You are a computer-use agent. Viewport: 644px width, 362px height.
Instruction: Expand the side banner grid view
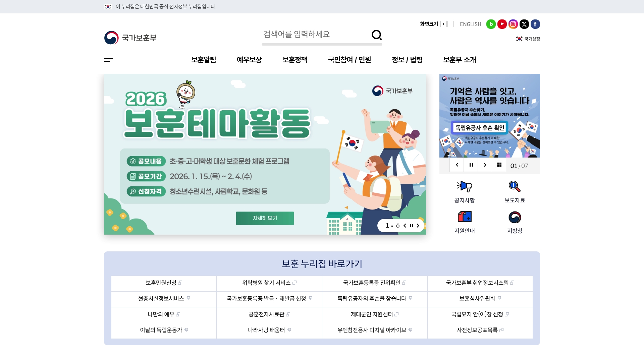499,165
